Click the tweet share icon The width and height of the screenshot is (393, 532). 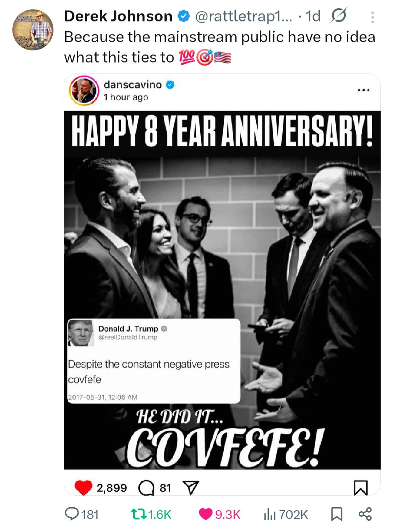[365, 514]
